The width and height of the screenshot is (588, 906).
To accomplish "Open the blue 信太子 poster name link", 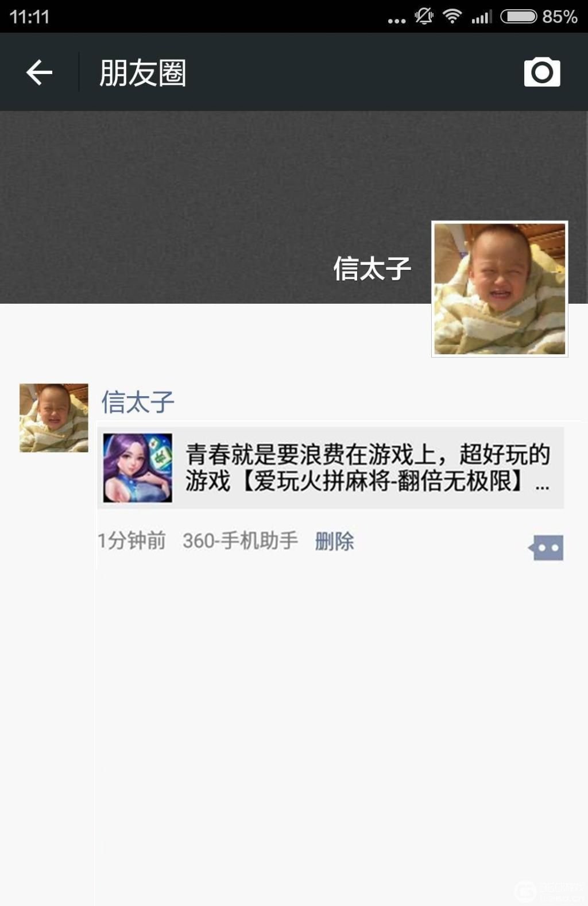I will click(138, 402).
